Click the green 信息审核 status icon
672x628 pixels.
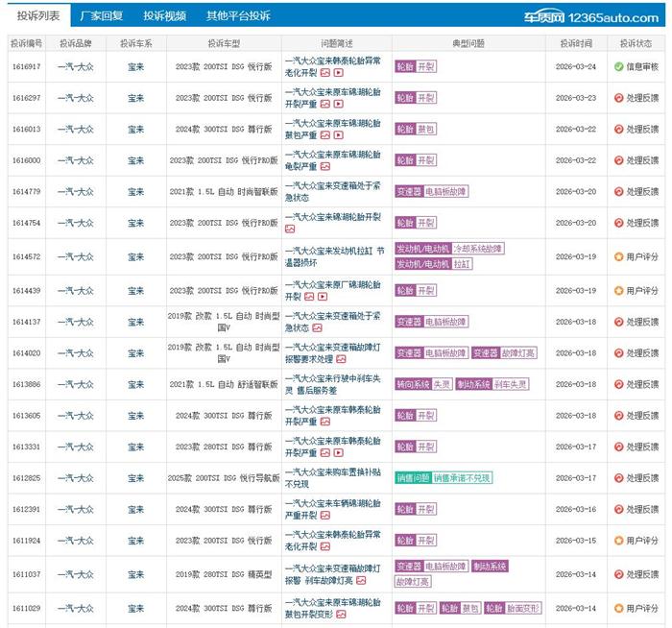click(x=619, y=66)
